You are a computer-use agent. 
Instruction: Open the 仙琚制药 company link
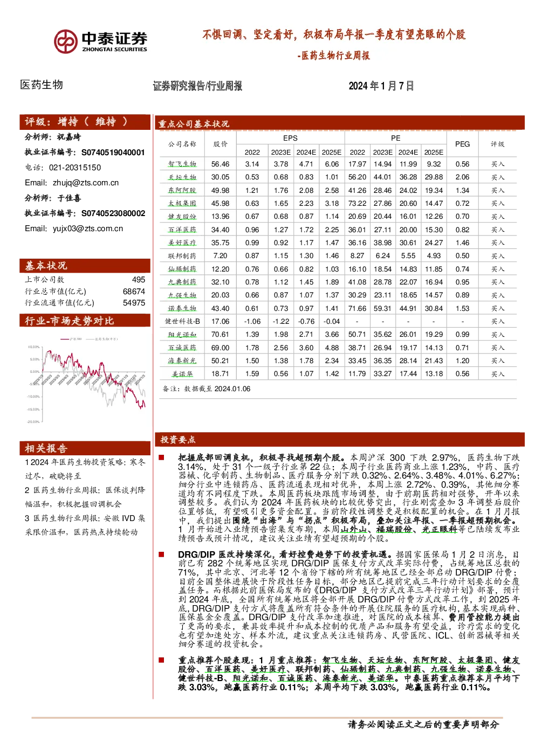pyautogui.click(x=182, y=269)
